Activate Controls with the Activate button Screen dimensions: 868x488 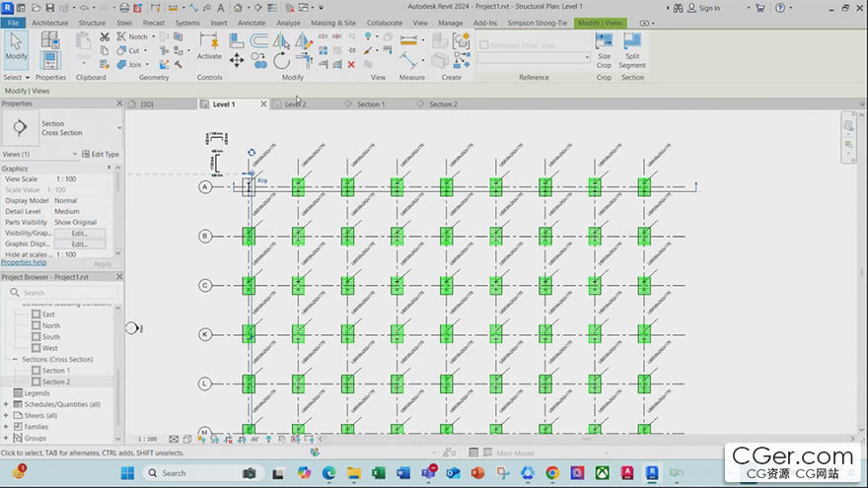point(209,45)
